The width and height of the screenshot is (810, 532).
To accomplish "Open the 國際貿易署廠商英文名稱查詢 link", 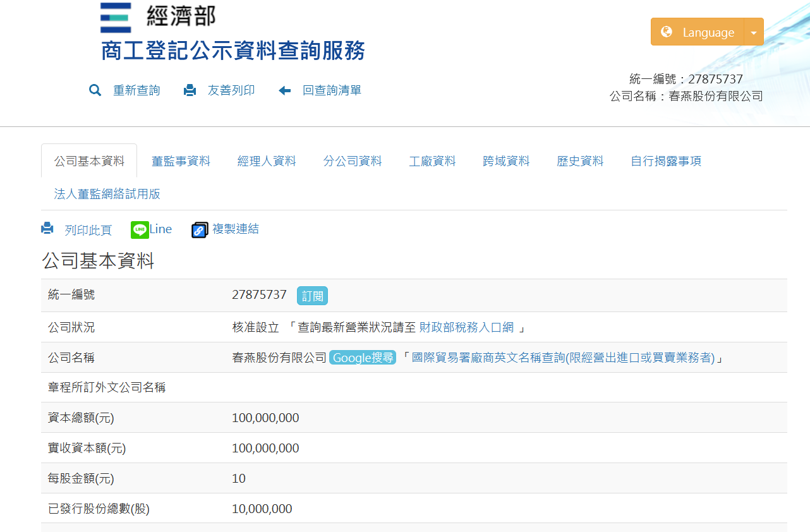I will coord(563,358).
